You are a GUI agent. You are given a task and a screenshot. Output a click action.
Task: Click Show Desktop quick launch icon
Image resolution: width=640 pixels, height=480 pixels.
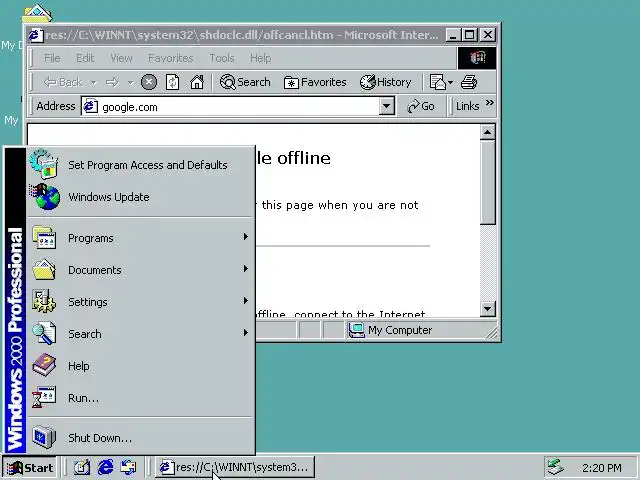point(82,467)
